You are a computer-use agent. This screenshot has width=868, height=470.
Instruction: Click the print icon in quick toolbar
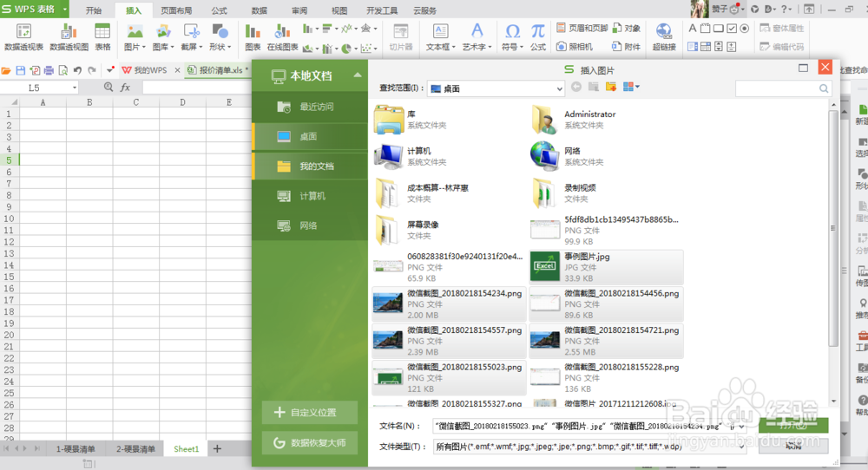click(49, 70)
